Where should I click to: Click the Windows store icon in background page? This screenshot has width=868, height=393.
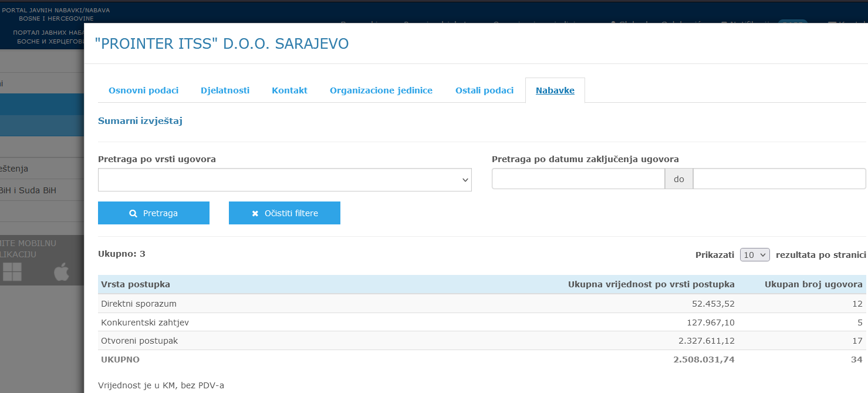point(12,271)
